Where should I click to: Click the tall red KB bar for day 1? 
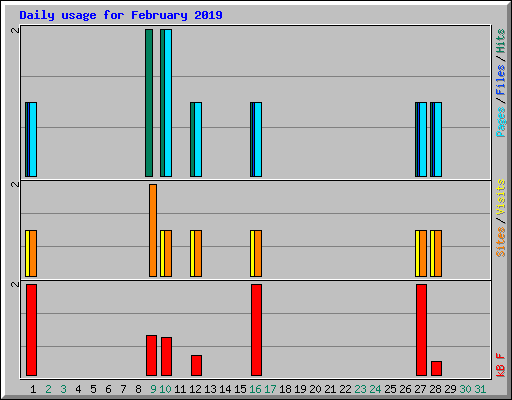point(31,330)
